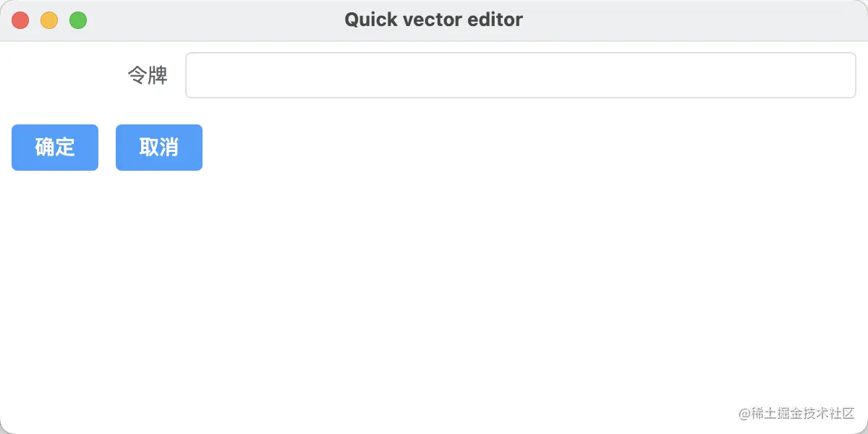Image resolution: width=868 pixels, height=434 pixels.
Task: Click the @ watermark in the bottom corner
Action: pyautogui.click(x=744, y=414)
